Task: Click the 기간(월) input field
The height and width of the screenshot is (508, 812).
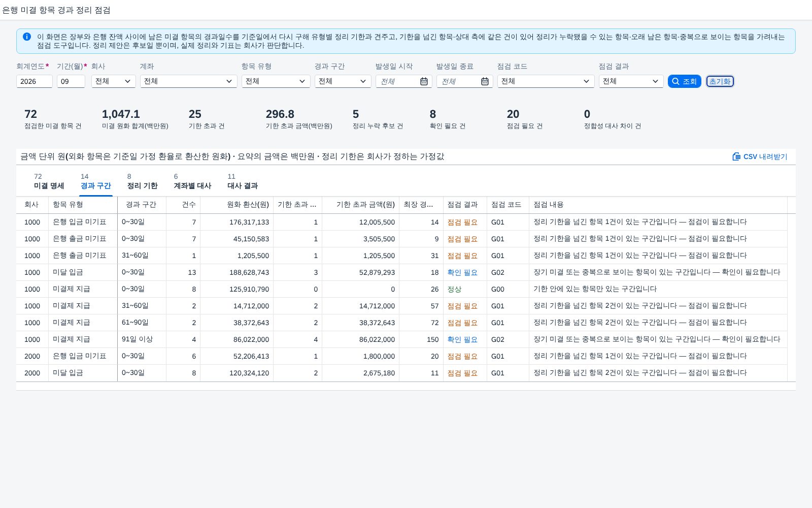Action: [71, 81]
